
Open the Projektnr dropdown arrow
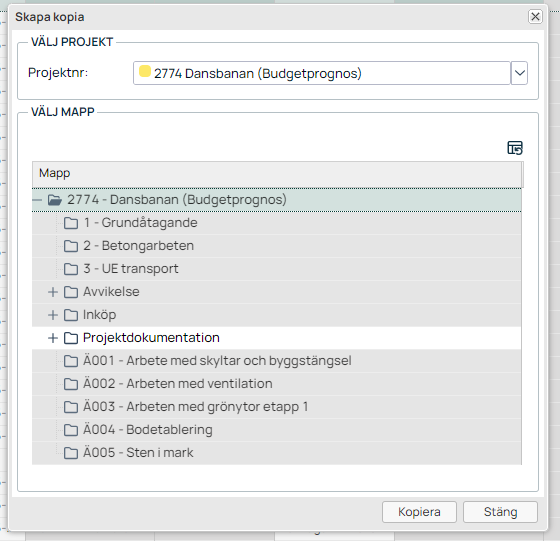coord(519,73)
